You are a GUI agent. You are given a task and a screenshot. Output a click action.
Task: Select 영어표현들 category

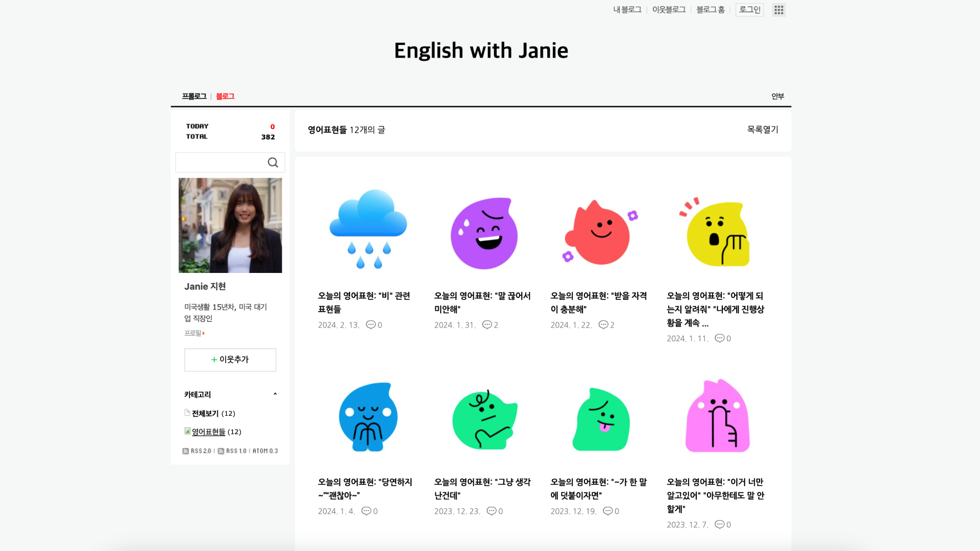(x=208, y=432)
